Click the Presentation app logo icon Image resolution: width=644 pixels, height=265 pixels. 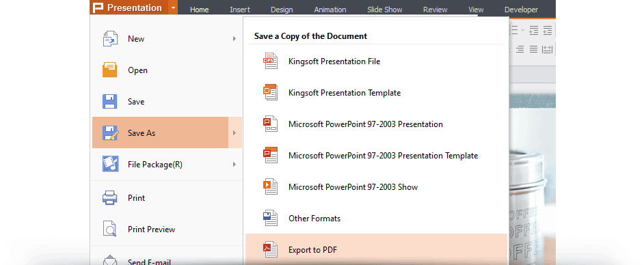click(x=98, y=8)
